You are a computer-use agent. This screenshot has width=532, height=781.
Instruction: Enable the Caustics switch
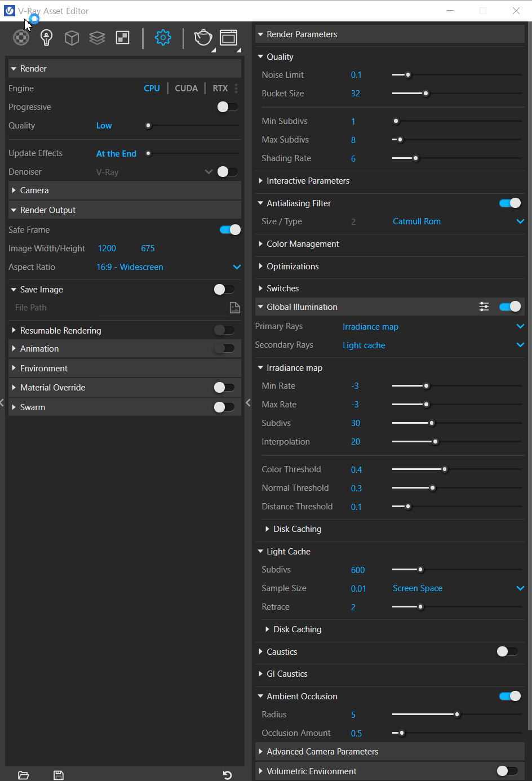tap(507, 651)
